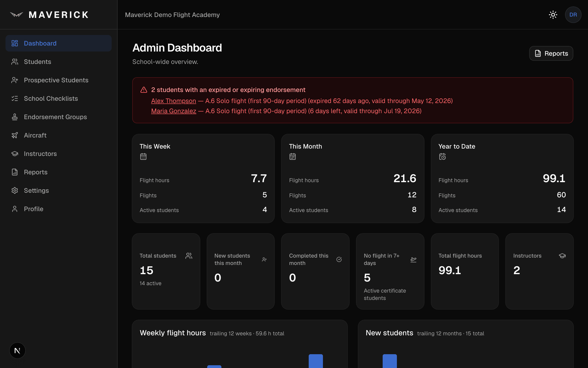This screenshot has width=588, height=368.
Task: Click the Year to Date active students value 14
Action: tap(561, 210)
